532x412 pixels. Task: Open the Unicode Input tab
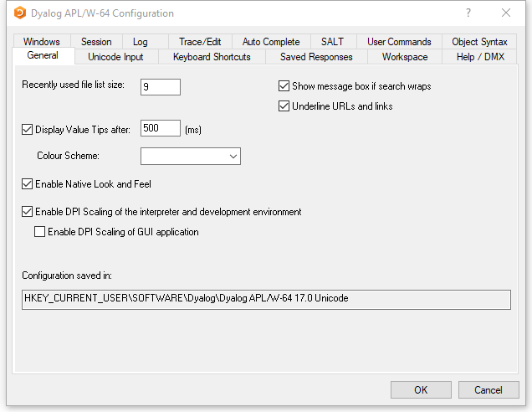[115, 57]
